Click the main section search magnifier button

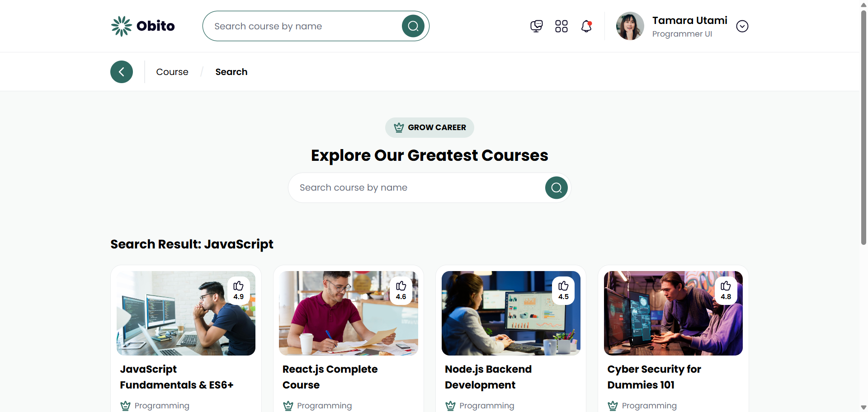(x=556, y=187)
